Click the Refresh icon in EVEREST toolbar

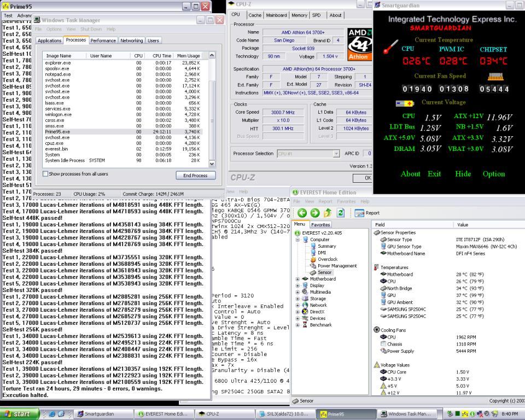[341, 213]
